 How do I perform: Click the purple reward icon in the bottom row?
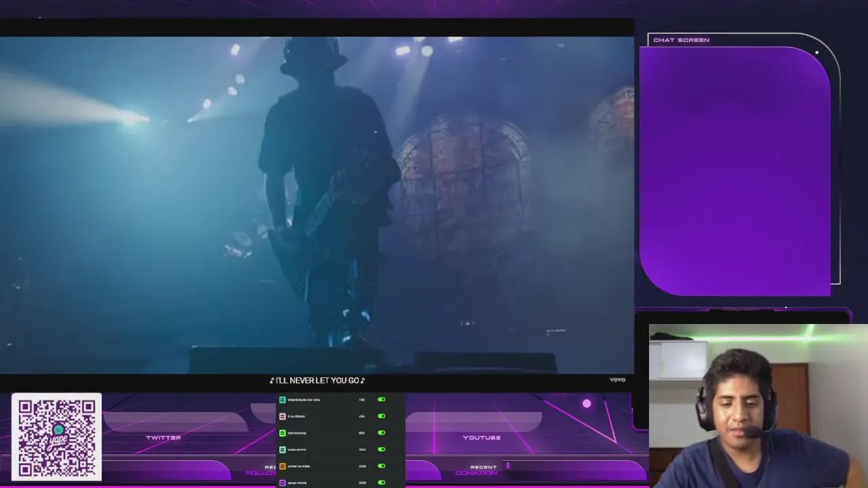click(x=283, y=483)
